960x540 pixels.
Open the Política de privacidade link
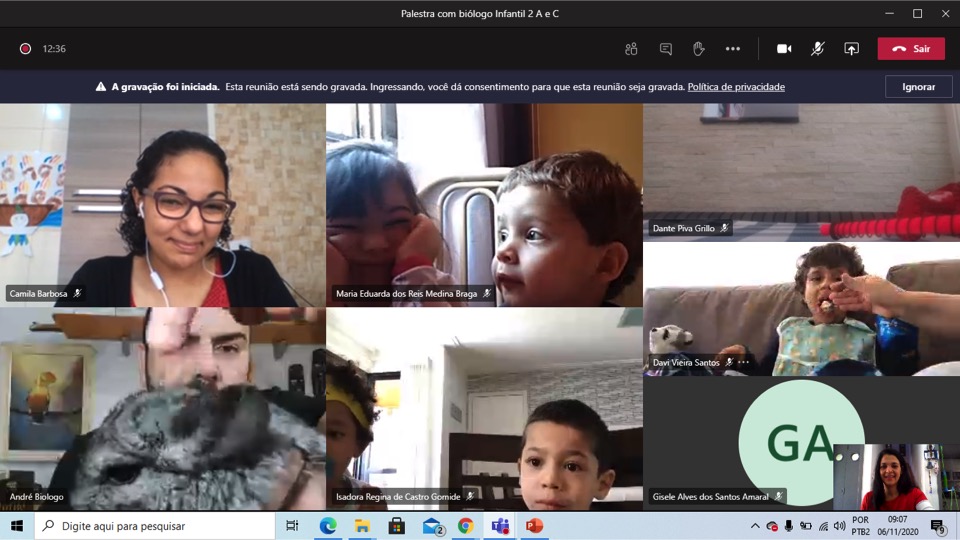[736, 87]
